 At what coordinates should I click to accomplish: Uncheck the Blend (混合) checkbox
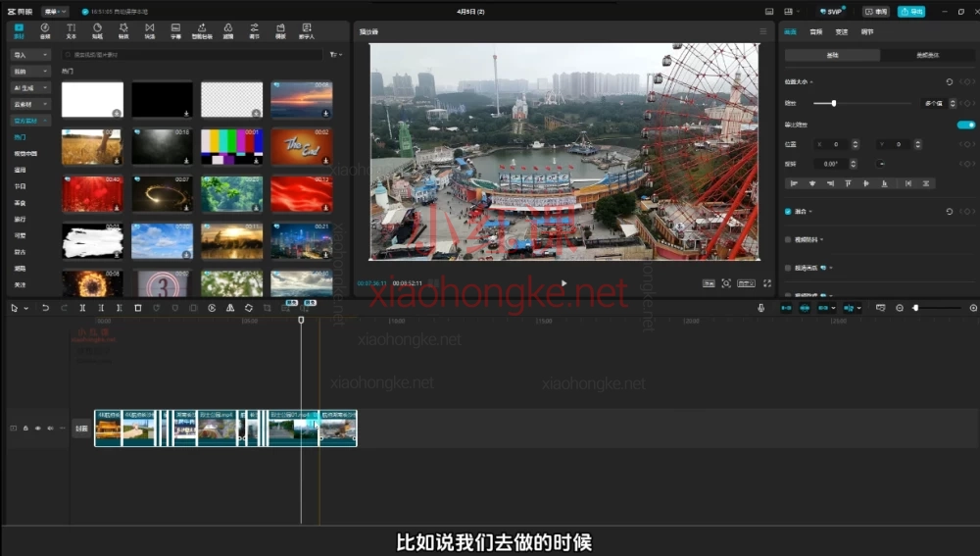click(788, 212)
